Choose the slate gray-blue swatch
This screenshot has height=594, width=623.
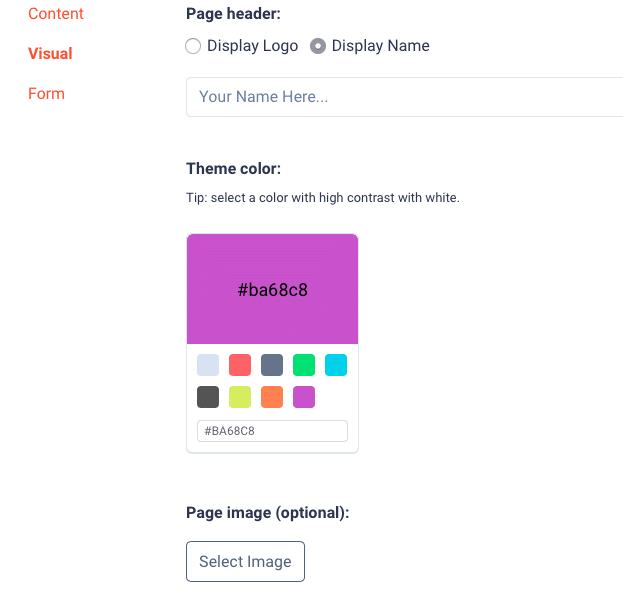272,365
